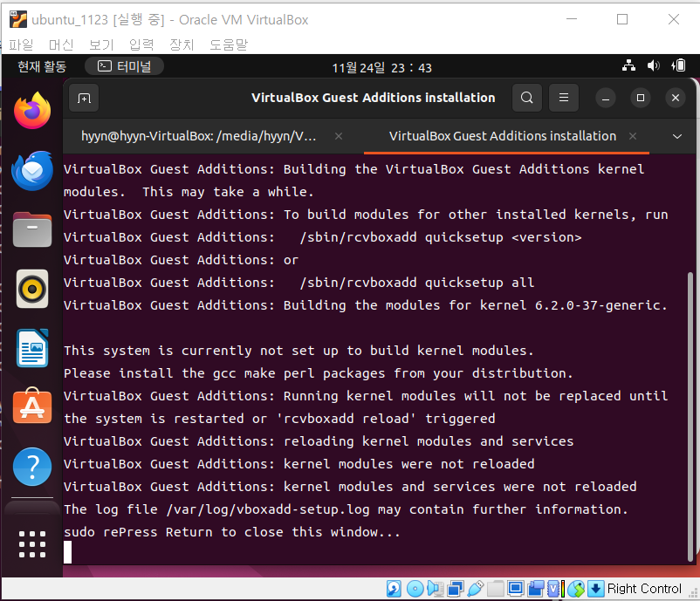Open the 도움말 menu in VirtualBox
Screen dimensions: 700x601
229,44
